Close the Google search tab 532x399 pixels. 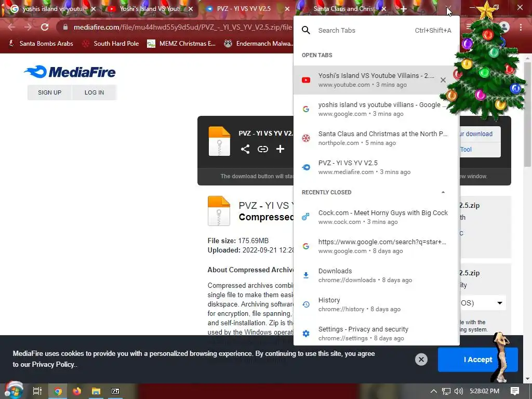tap(94, 9)
